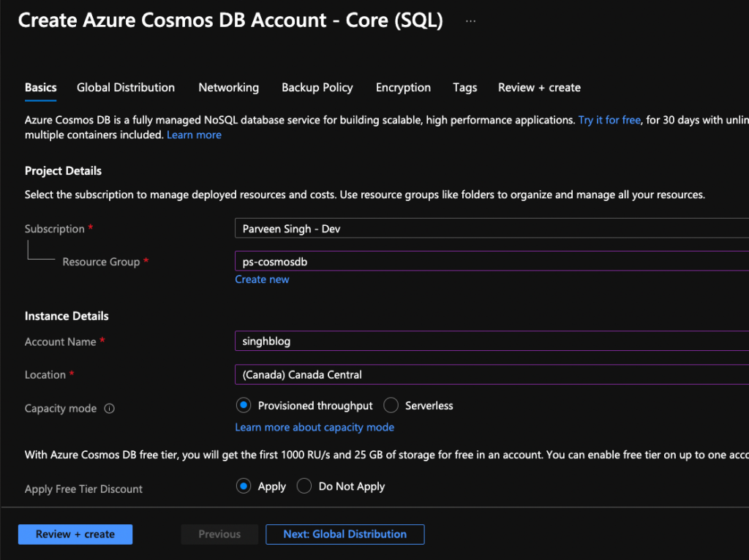Click the Capacity mode info icon

coord(109,409)
